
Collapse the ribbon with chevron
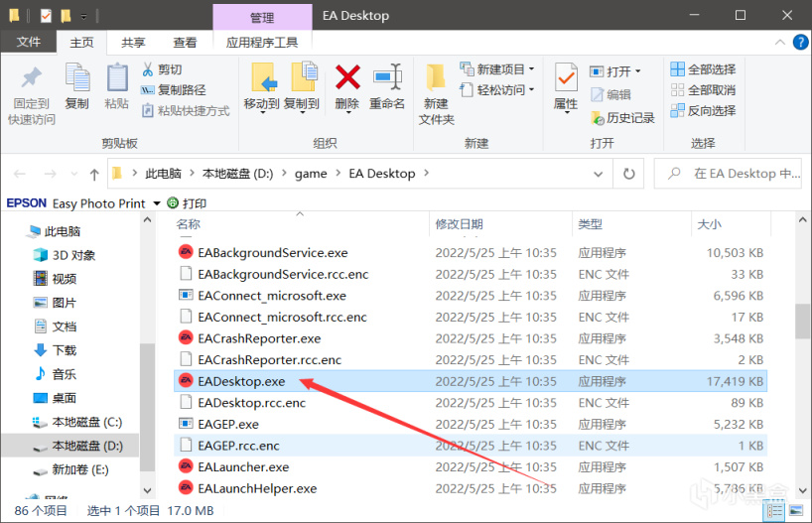pyautogui.click(x=780, y=43)
